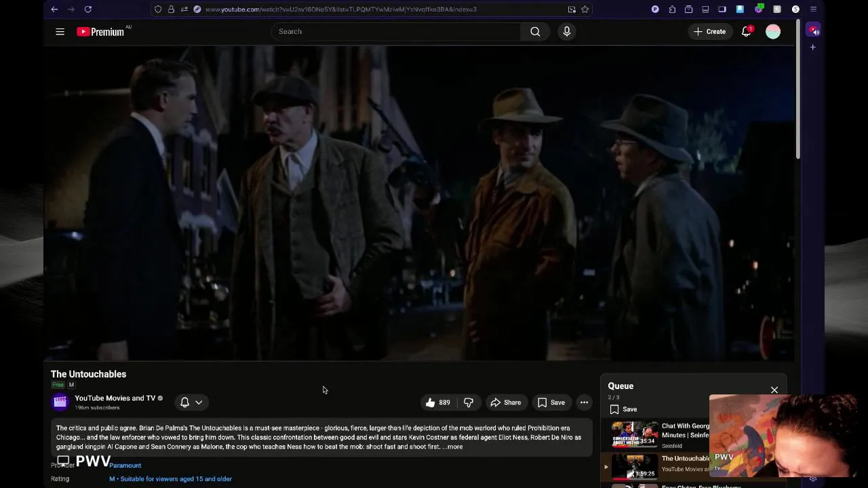Click the 196m subscribers text

pos(97,407)
